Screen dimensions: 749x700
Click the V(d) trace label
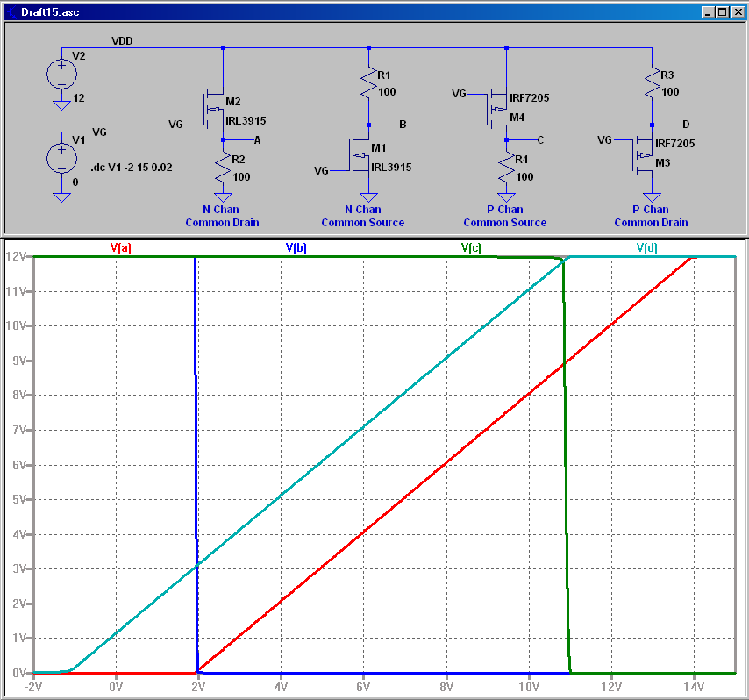tap(646, 247)
